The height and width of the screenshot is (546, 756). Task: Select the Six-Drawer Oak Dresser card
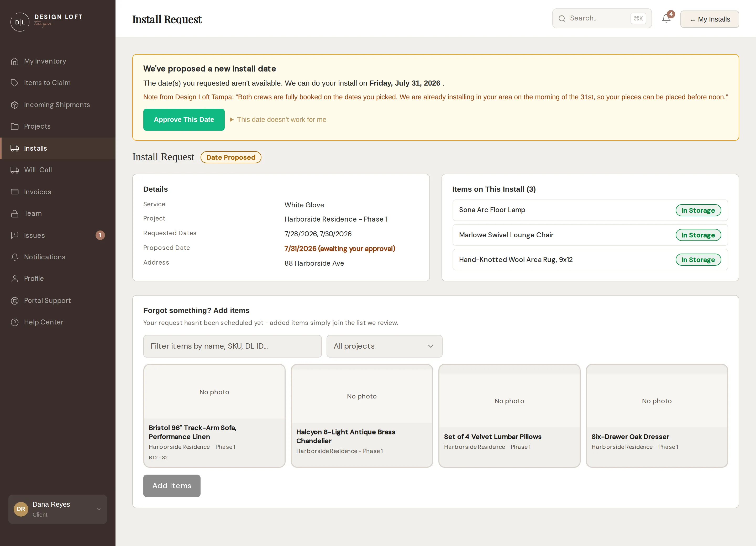pos(657,416)
